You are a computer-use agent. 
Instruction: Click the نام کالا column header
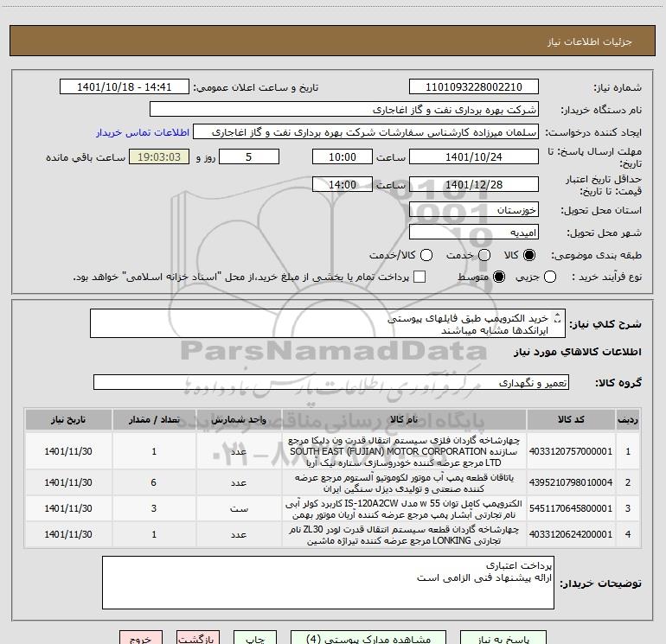point(404,420)
